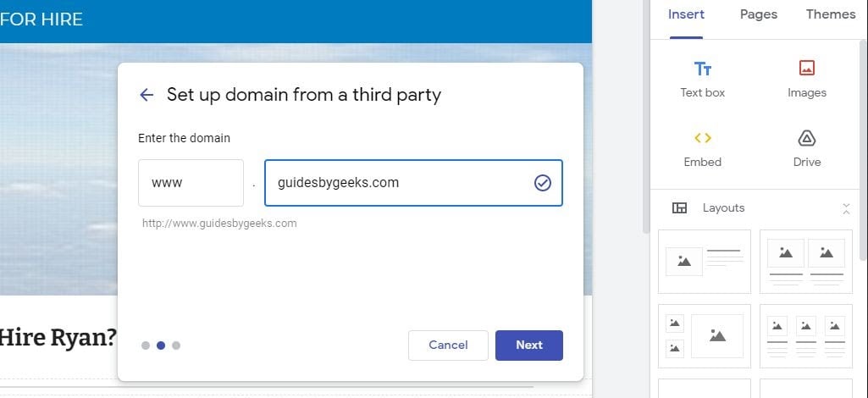
Task: Click the Embed code icon
Action: (703, 138)
